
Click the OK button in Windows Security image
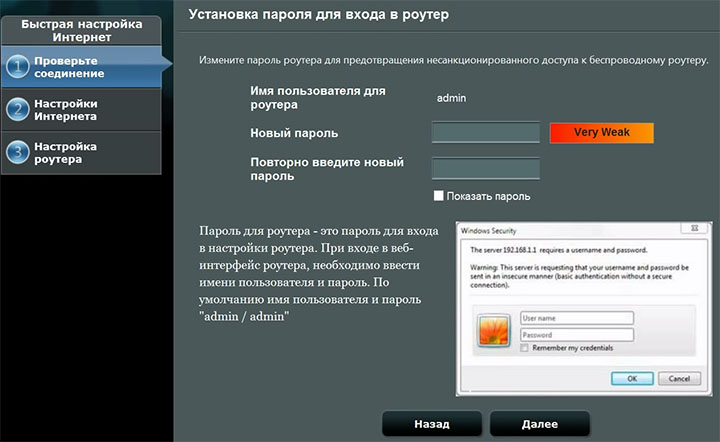click(x=631, y=379)
